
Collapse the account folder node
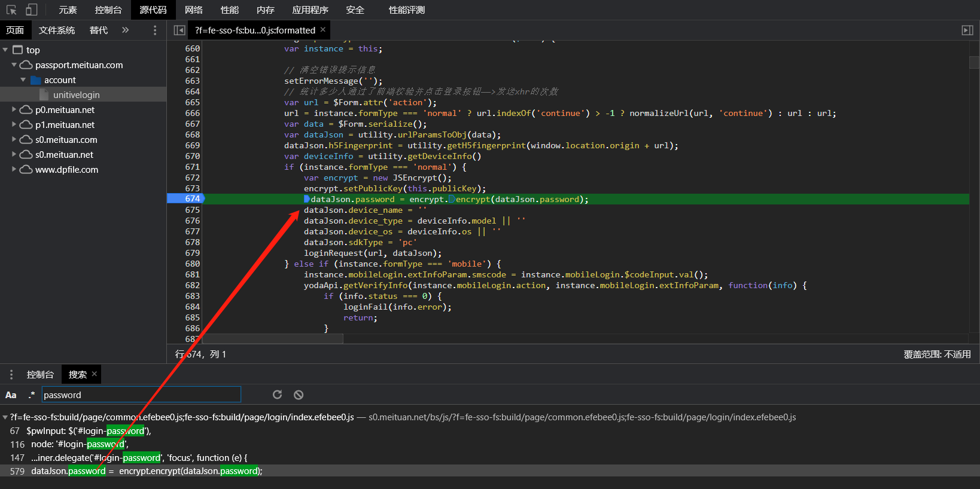(23, 80)
